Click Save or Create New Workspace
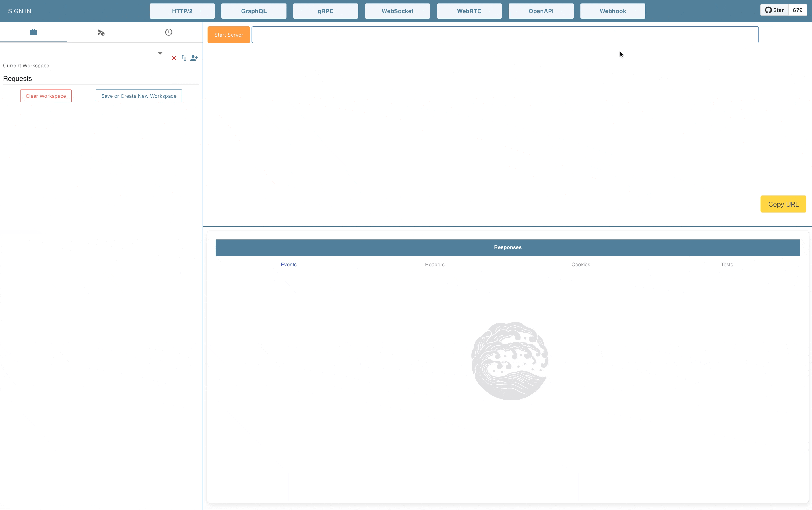Screen dimensions: 812x510 139,96
